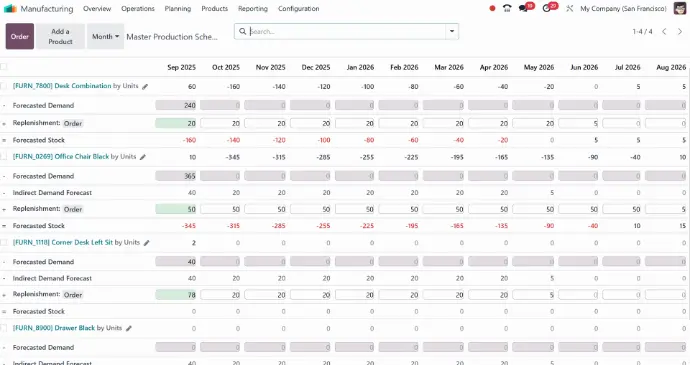Click the Jan 2026 column header

coord(360,67)
